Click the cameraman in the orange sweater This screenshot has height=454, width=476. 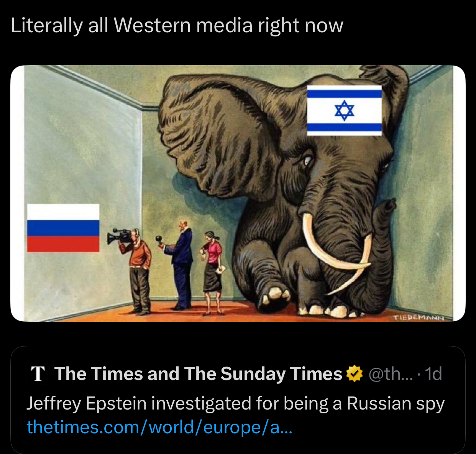[139, 272]
